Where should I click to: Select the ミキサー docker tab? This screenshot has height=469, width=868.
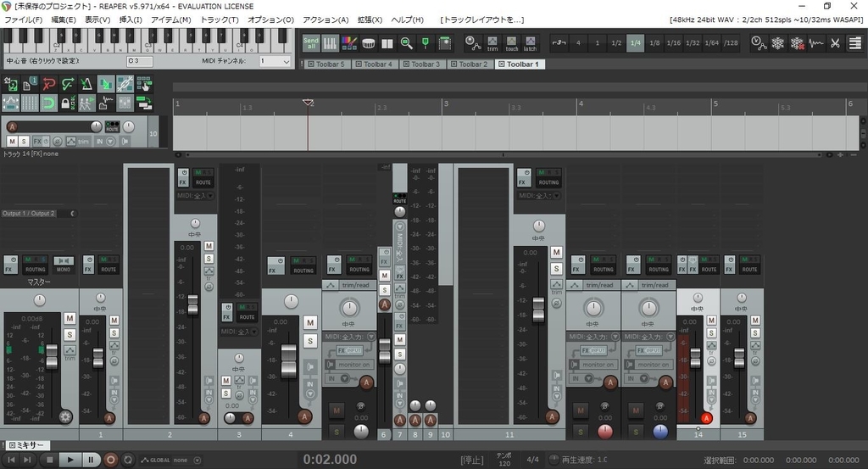click(x=26, y=445)
